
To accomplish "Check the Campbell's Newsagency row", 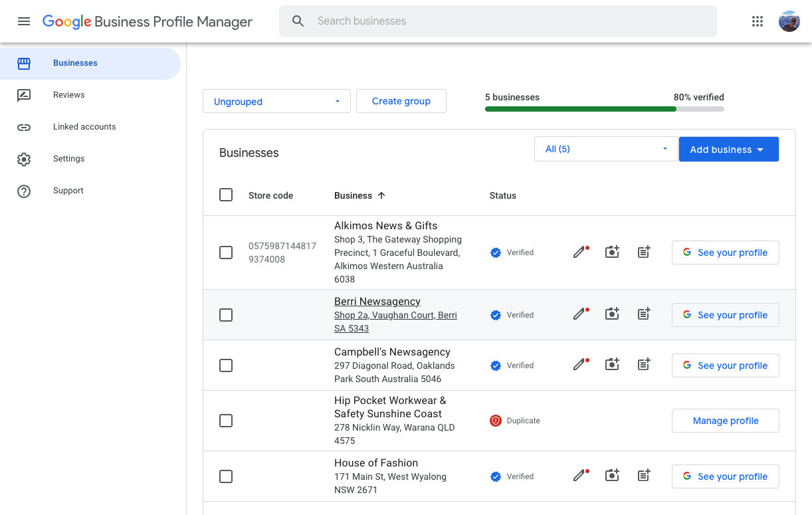I will tap(226, 365).
